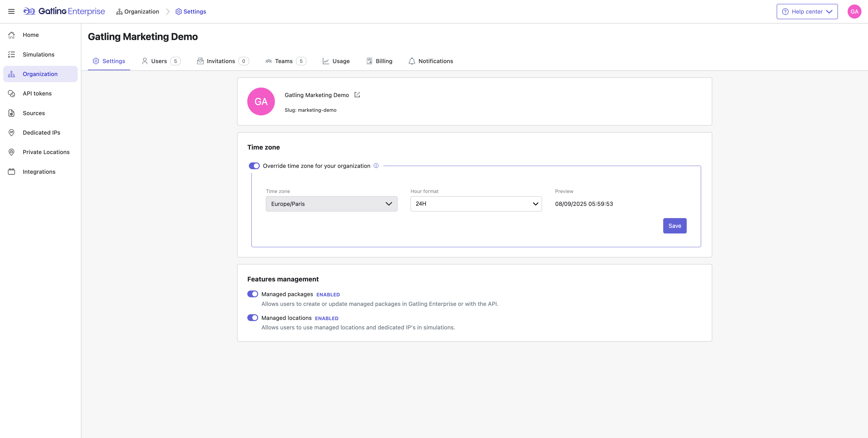Click the info icon beside override time zone
The height and width of the screenshot is (438, 868).
click(376, 166)
